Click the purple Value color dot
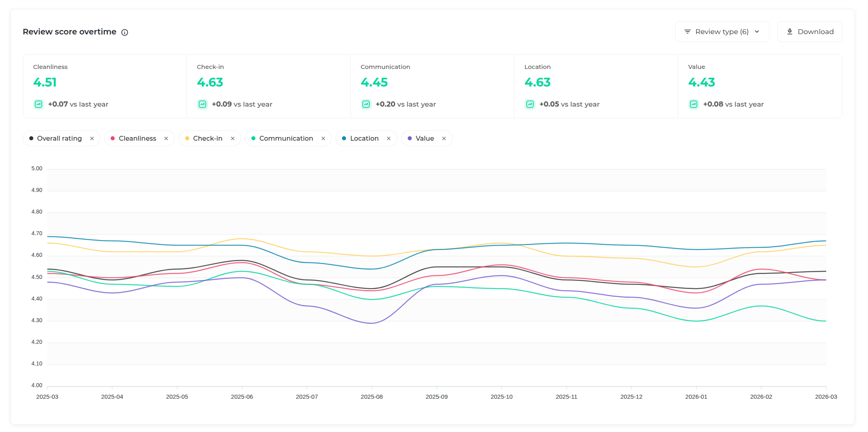 (410, 138)
